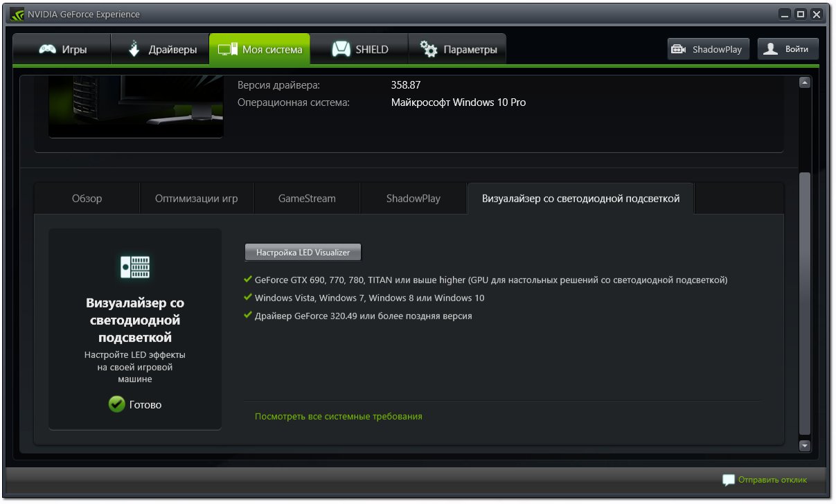The height and width of the screenshot is (504, 836).
Task: Open the Игры tab
Action: point(62,50)
